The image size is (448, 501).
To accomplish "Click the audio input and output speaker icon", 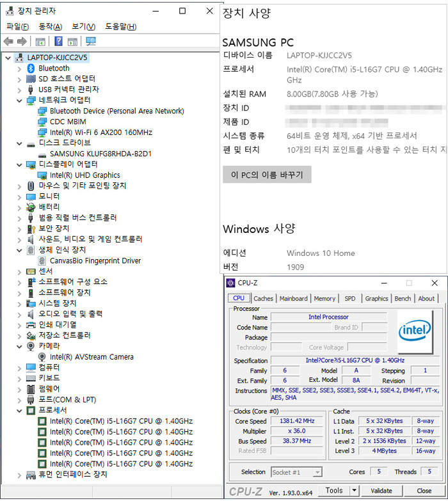I will click(31, 314).
